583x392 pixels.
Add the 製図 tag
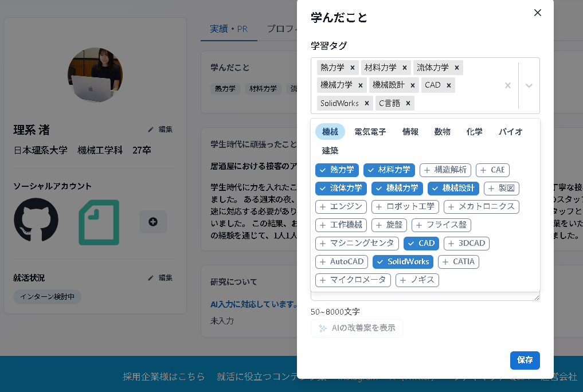point(501,189)
